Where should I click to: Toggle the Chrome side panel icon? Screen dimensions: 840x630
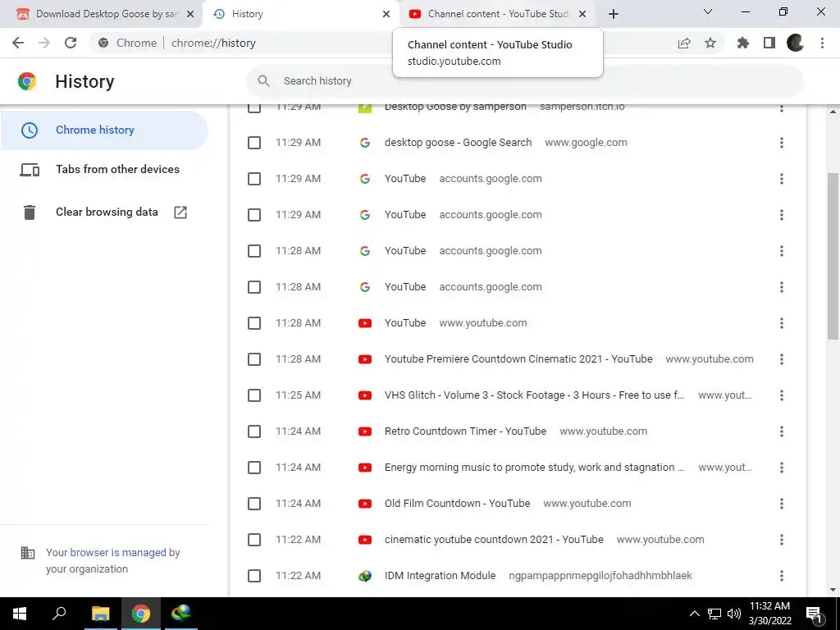coord(769,43)
